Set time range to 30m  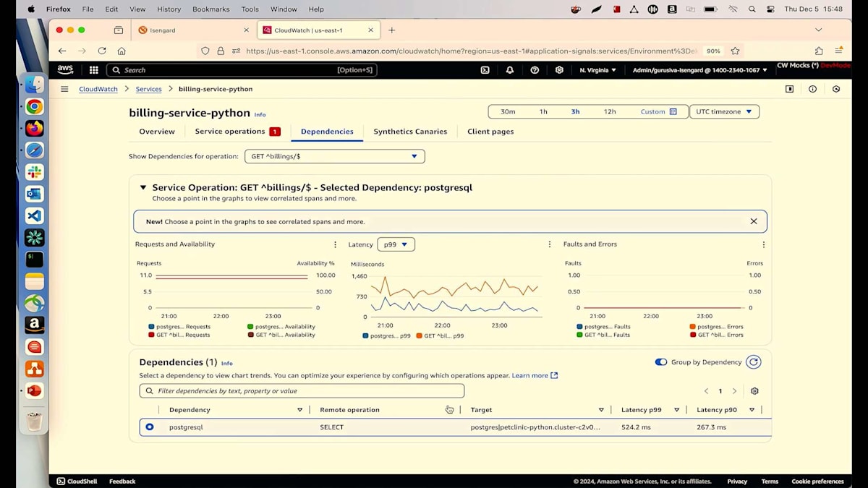click(x=508, y=112)
